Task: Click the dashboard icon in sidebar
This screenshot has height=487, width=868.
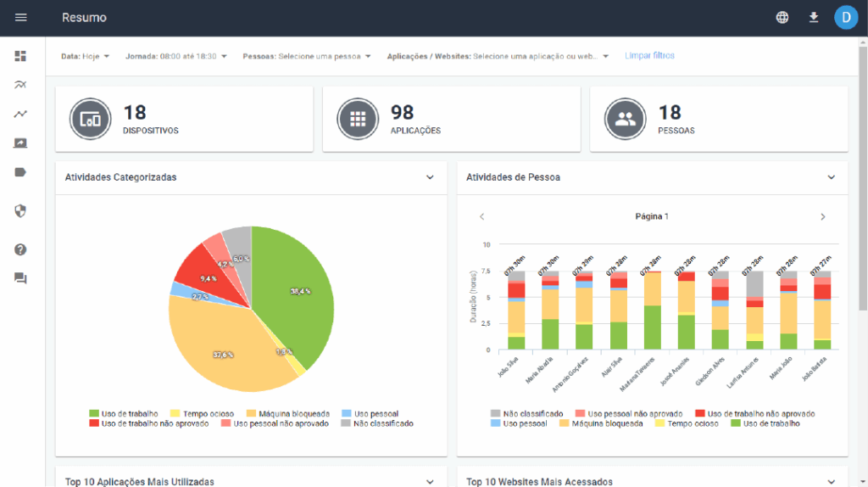Action: coord(21,56)
